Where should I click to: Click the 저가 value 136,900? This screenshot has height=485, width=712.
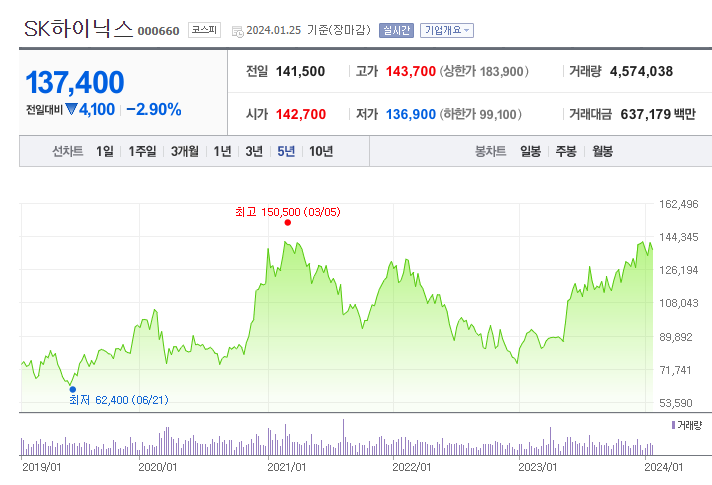point(411,114)
